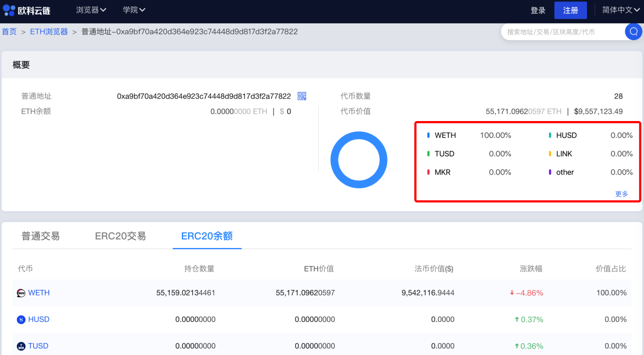
Task: Click the 登录 link
Action: [x=538, y=10]
